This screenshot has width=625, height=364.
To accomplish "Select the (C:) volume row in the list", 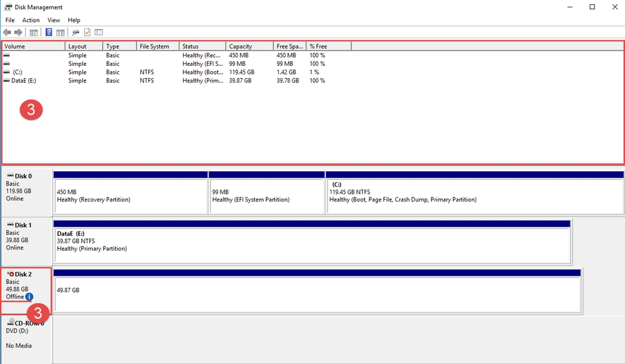I will coord(17,72).
